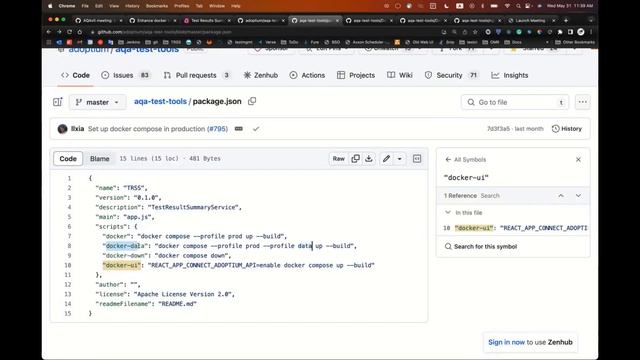
Task: Switch to the Launch Meeting browser tab
Action: [531, 20]
